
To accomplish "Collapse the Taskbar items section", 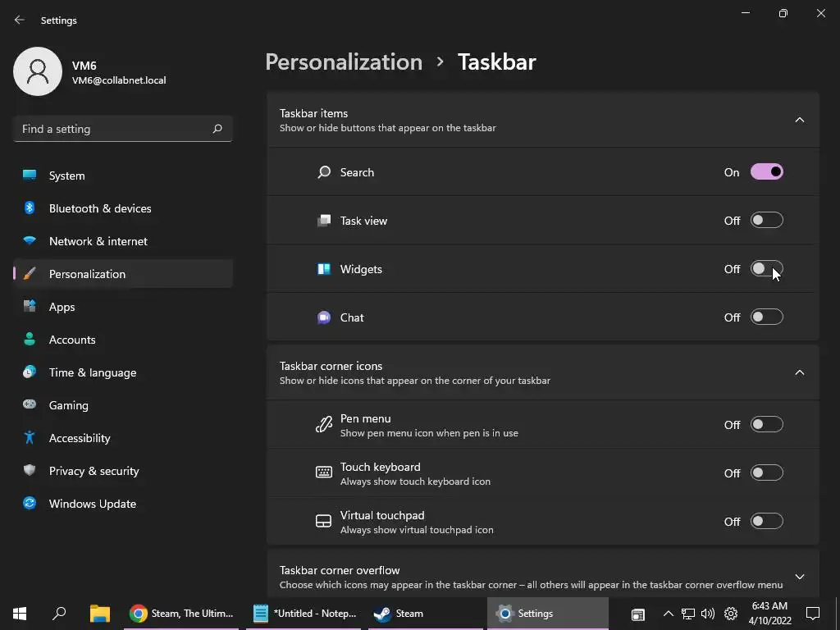I will coord(799,120).
